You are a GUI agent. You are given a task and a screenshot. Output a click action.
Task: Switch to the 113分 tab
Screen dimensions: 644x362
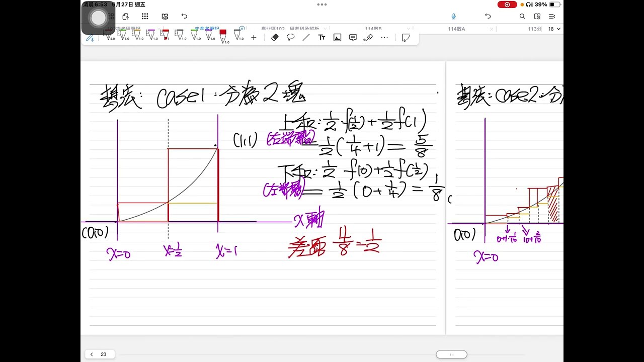coord(534,29)
